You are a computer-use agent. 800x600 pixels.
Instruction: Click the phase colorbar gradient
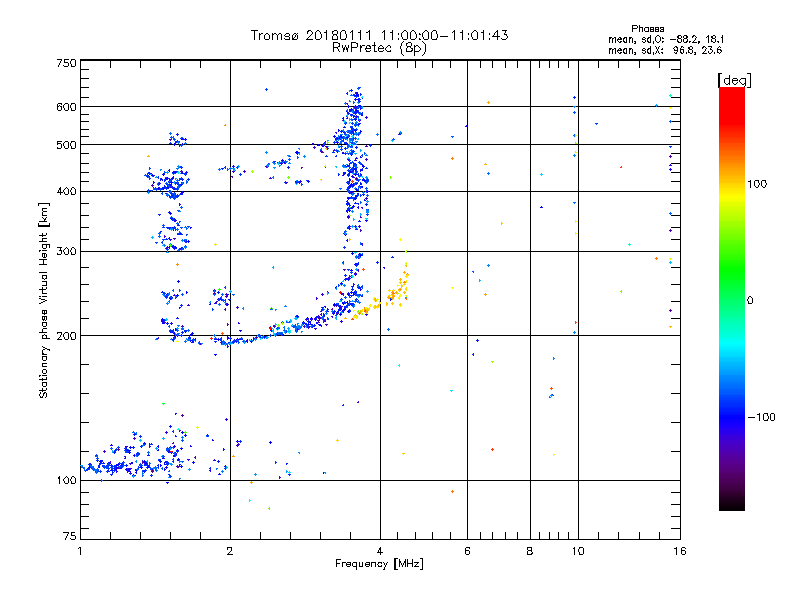coord(732,299)
